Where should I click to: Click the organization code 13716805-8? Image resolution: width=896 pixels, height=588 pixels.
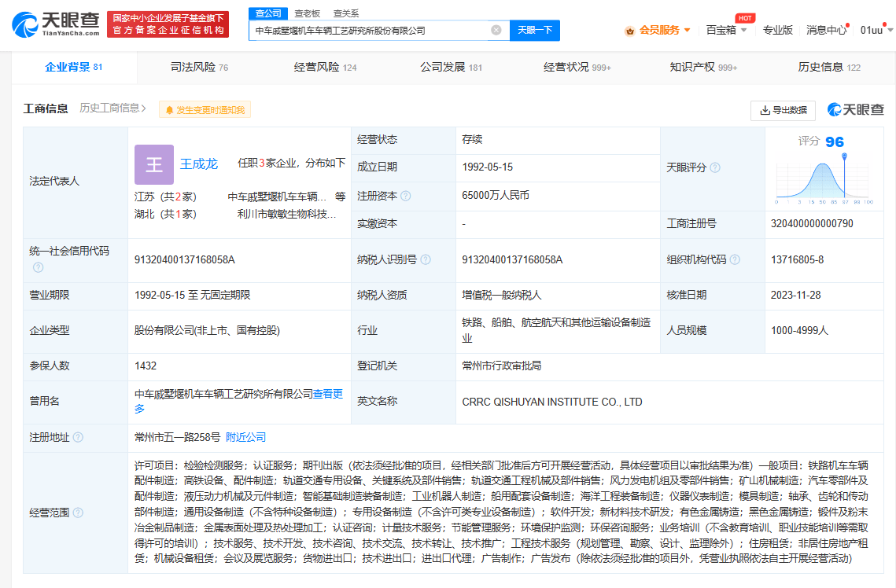pyautogui.click(x=797, y=259)
